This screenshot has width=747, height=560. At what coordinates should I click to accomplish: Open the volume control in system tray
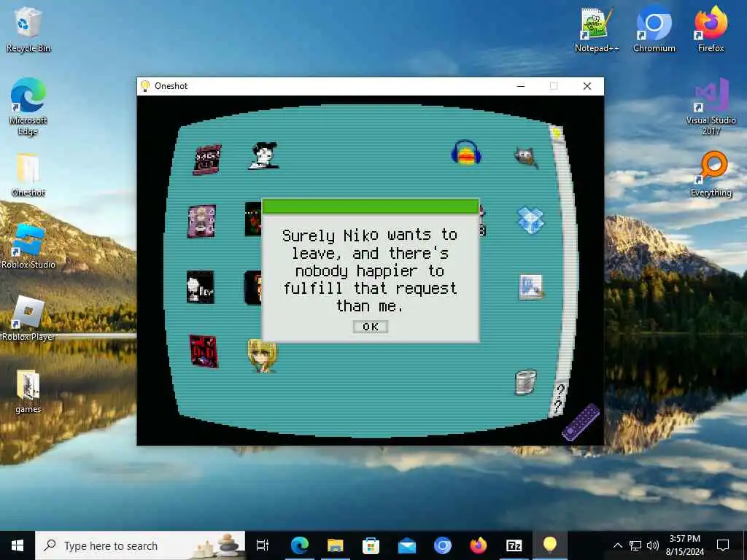(x=653, y=545)
